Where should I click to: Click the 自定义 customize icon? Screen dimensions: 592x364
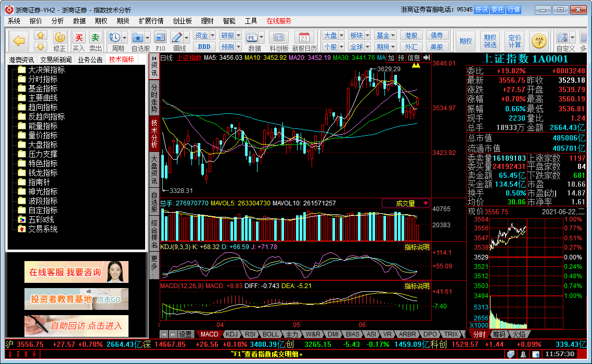tap(562, 37)
